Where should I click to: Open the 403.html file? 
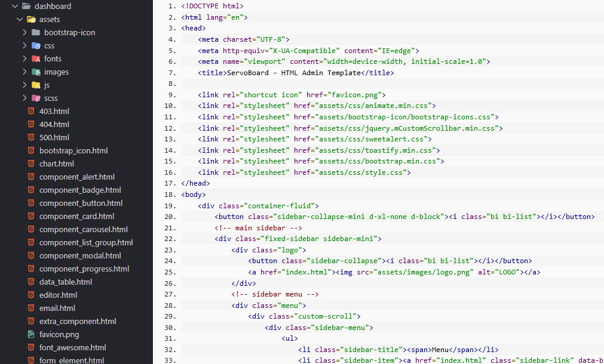click(54, 111)
